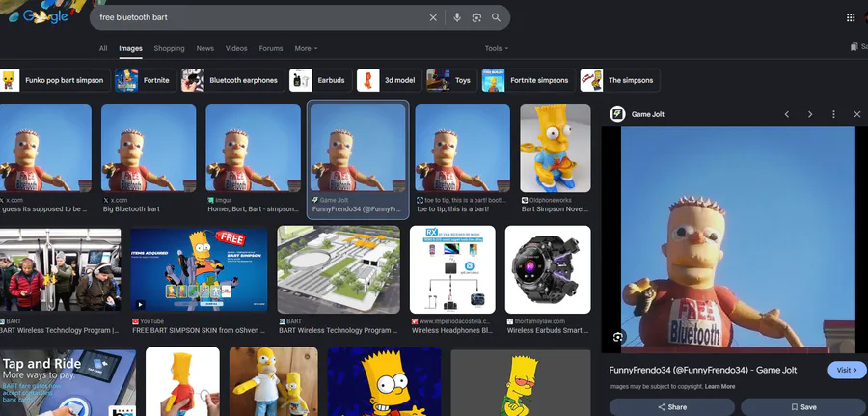
Task: Select the 3d model filter chip
Action: [390, 80]
